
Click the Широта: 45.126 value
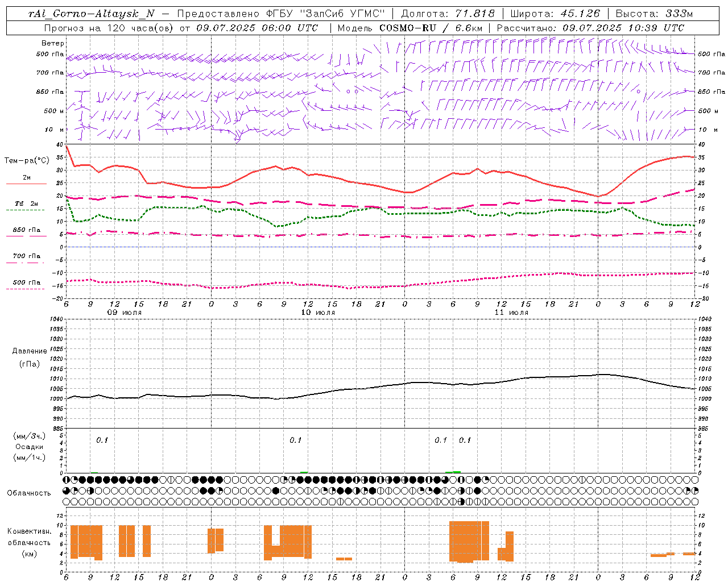point(555,14)
